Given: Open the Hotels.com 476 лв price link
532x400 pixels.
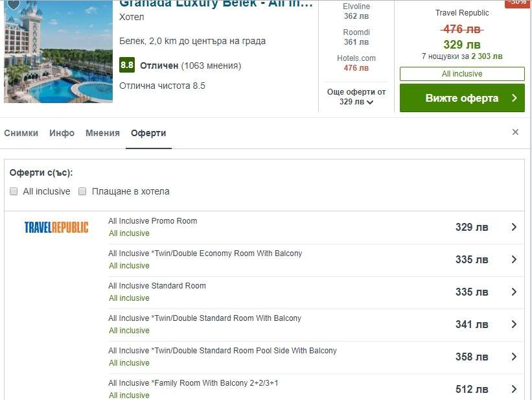Looking at the screenshot, I should pyautogui.click(x=356, y=63).
